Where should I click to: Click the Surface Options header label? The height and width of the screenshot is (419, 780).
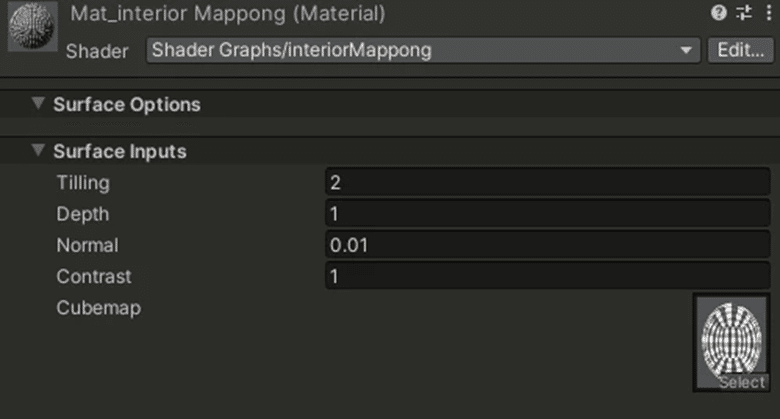pyautogui.click(x=127, y=105)
